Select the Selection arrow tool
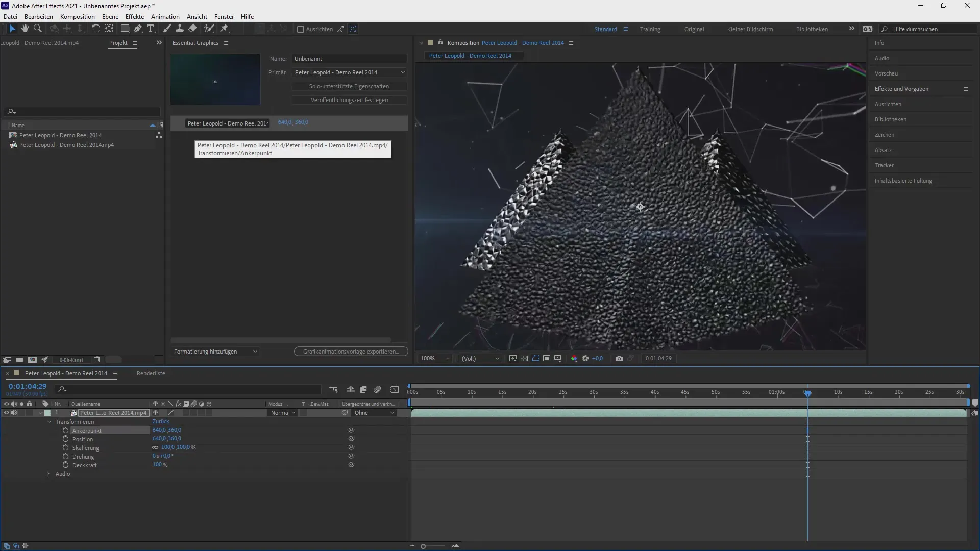The width and height of the screenshot is (980, 551). click(x=12, y=29)
